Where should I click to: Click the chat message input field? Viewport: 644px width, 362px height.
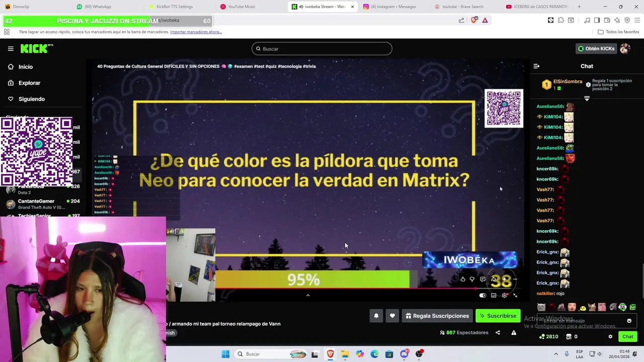click(587, 321)
